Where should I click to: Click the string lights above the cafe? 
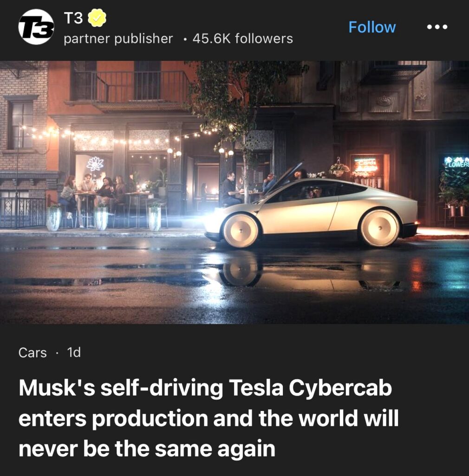click(x=121, y=137)
